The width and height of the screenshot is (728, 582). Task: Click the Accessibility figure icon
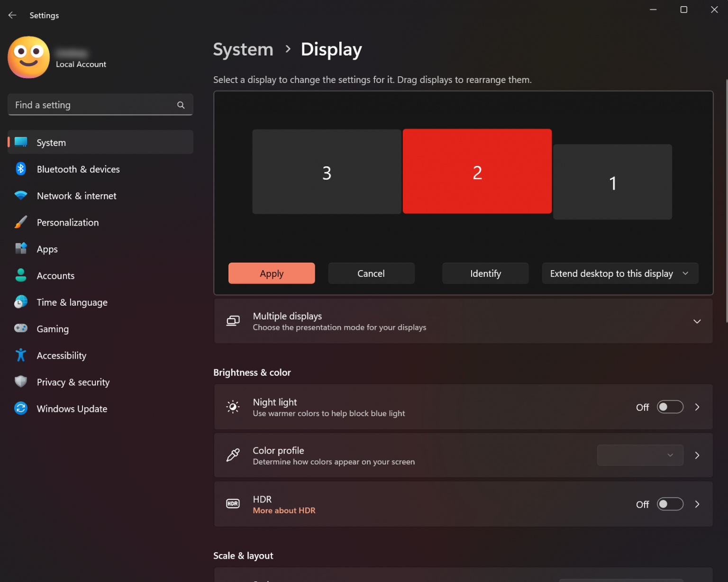pos(21,355)
